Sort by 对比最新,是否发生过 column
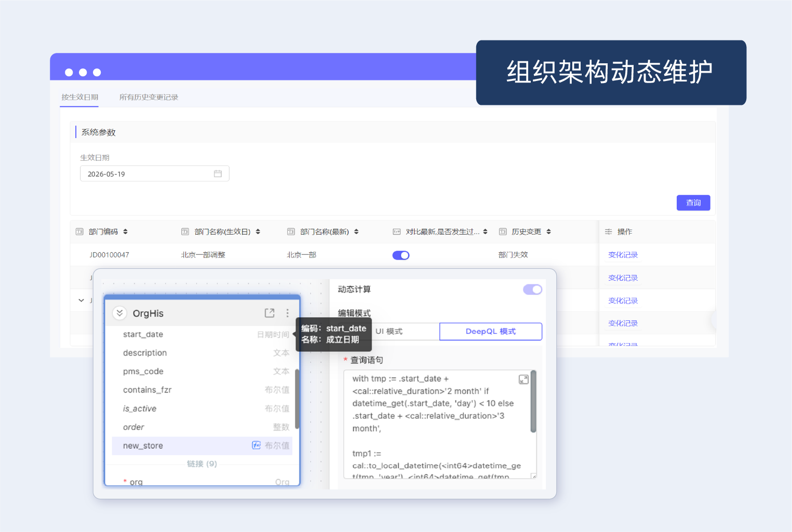792x532 pixels. tap(485, 232)
